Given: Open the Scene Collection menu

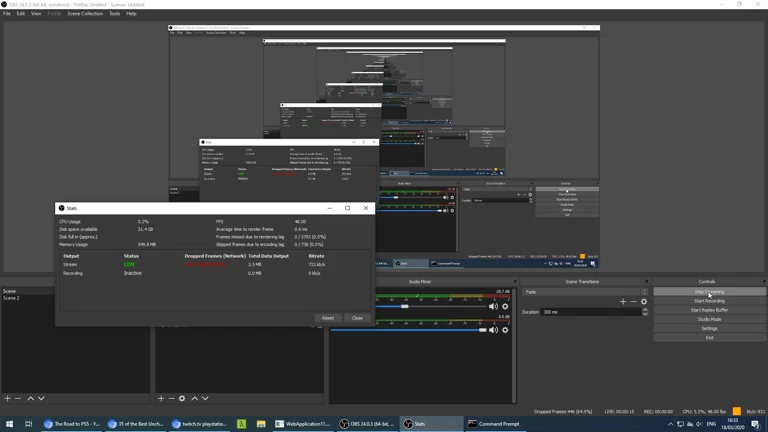Looking at the screenshot, I should pyautogui.click(x=85, y=14).
